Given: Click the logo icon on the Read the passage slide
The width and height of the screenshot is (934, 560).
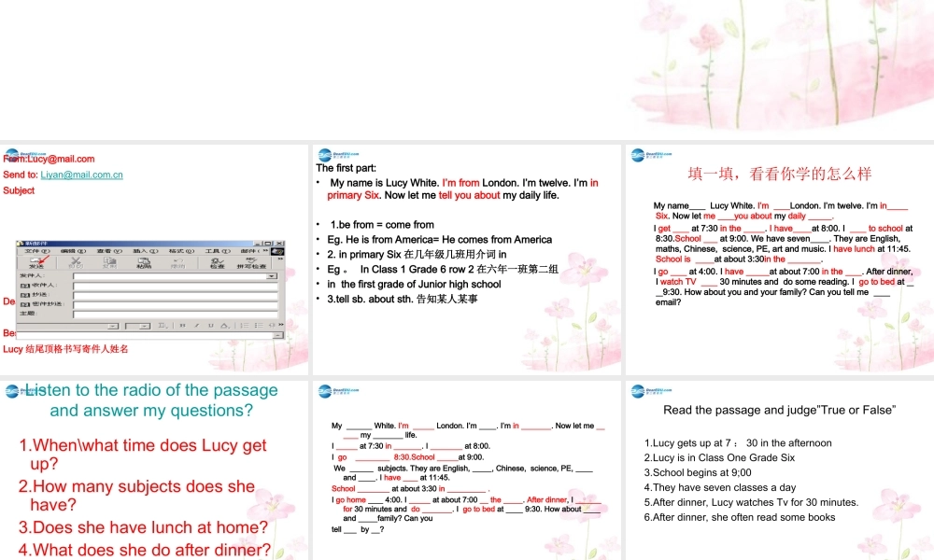Looking at the screenshot, I should pos(651,391).
